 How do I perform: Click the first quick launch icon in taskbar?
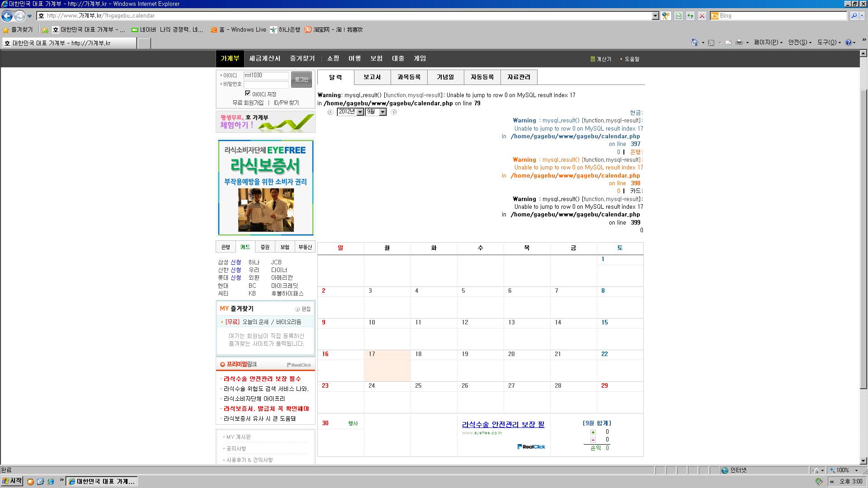30,482
